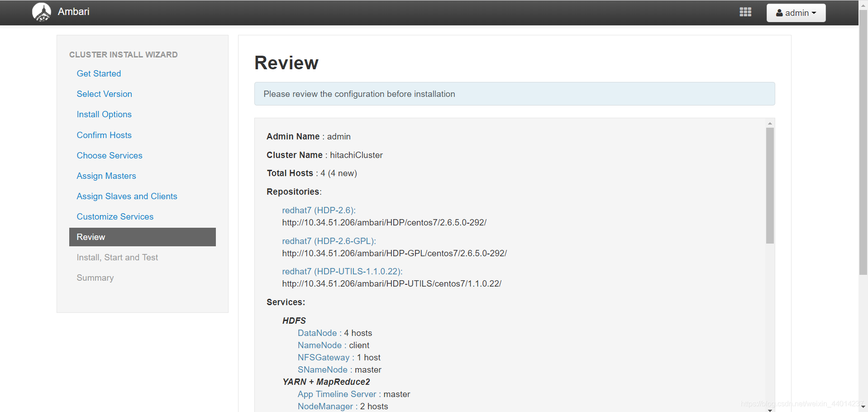Click the Summary step
868x412 pixels.
pyautogui.click(x=95, y=278)
